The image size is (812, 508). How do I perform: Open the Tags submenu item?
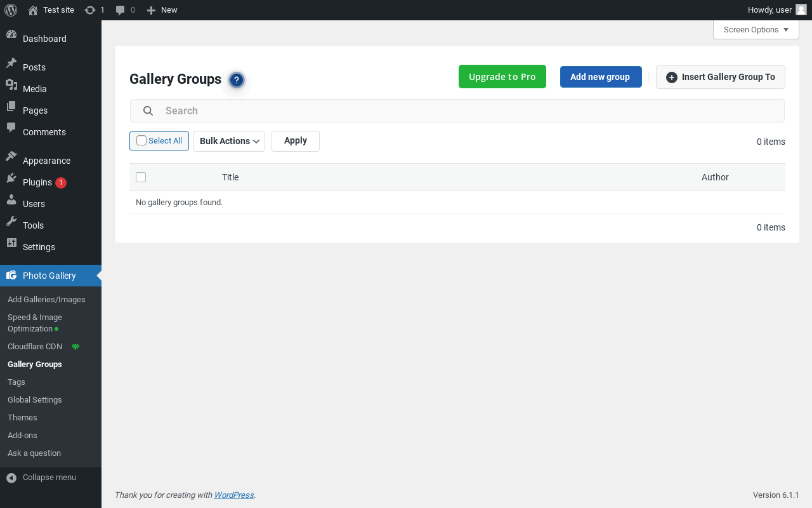point(16,382)
